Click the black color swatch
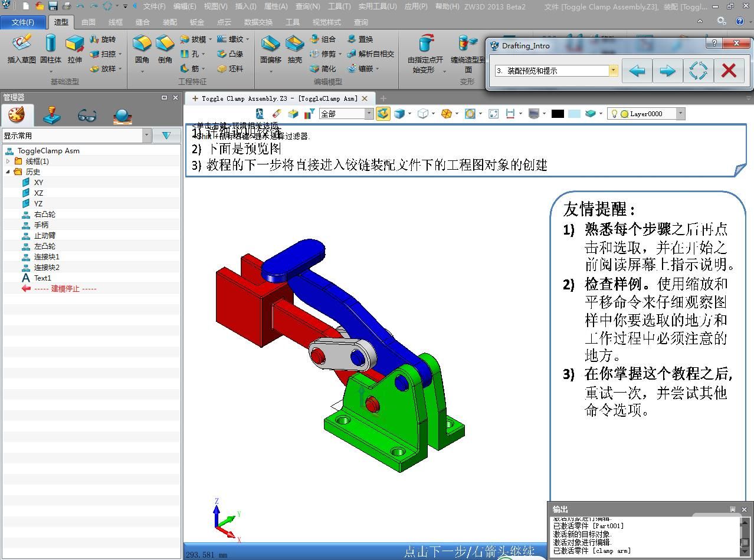Viewport: 754px width, 560px height. click(x=557, y=114)
